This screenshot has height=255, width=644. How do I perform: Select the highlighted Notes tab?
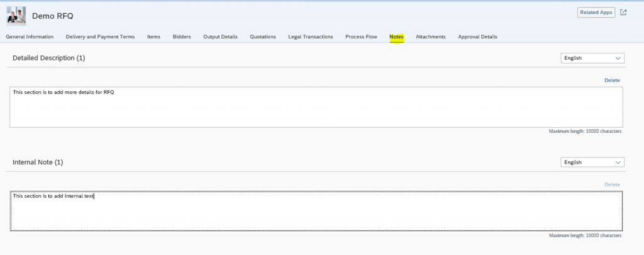pyautogui.click(x=396, y=37)
